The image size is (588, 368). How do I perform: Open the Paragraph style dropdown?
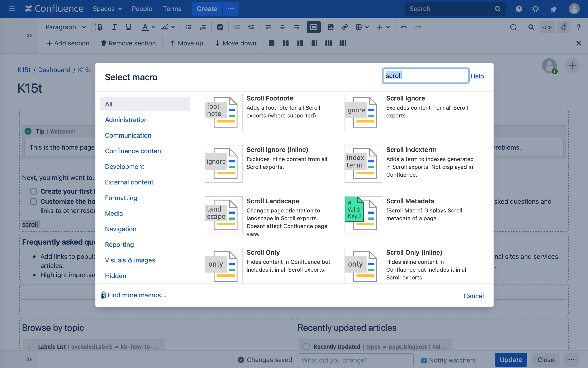65,27
